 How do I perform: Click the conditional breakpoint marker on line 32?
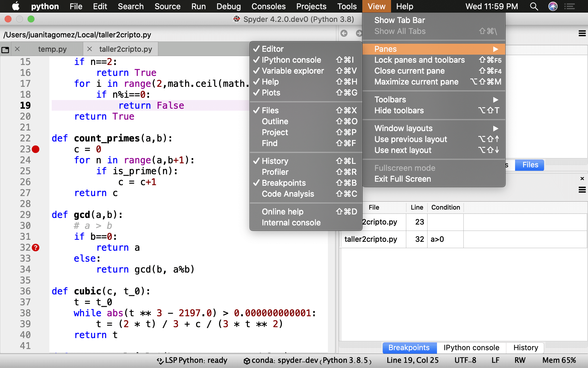[36, 248]
